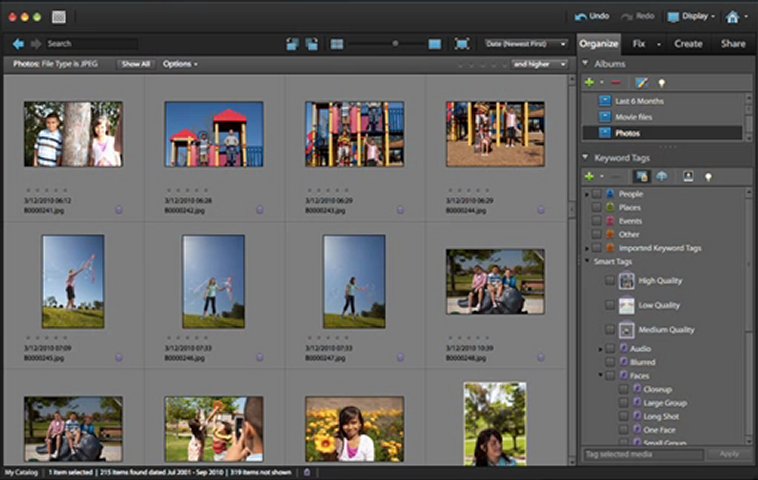Click the Albums lightbulb tip icon
Viewport: 758px width, 480px height.
click(661, 83)
